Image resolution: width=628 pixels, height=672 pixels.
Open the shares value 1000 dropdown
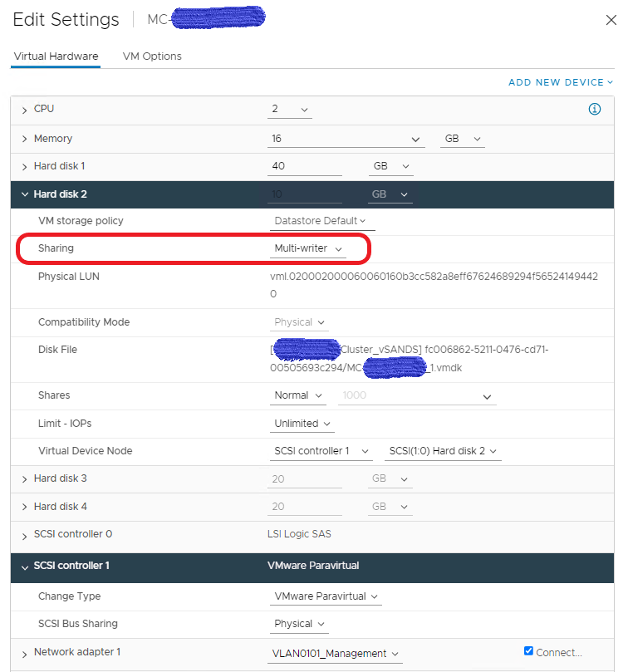417,395
